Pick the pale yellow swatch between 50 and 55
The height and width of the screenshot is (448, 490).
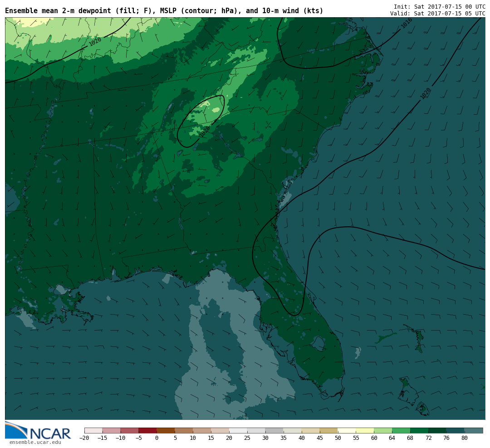coord(347,430)
